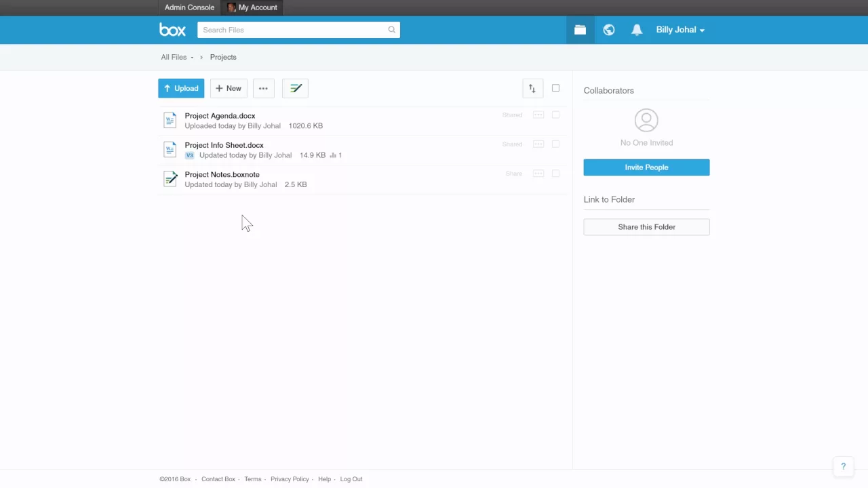Click the search magnifier icon

(391, 30)
